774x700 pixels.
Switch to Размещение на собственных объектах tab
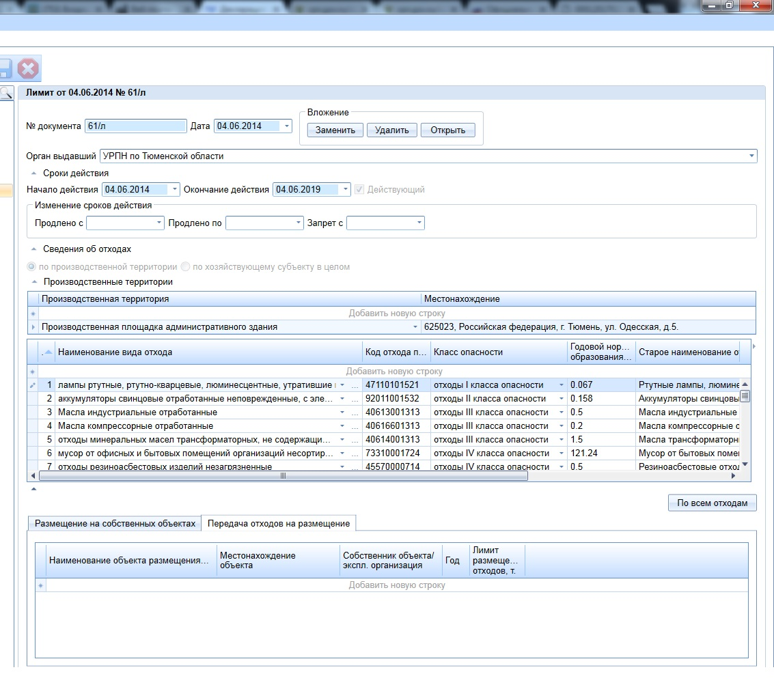(x=115, y=524)
